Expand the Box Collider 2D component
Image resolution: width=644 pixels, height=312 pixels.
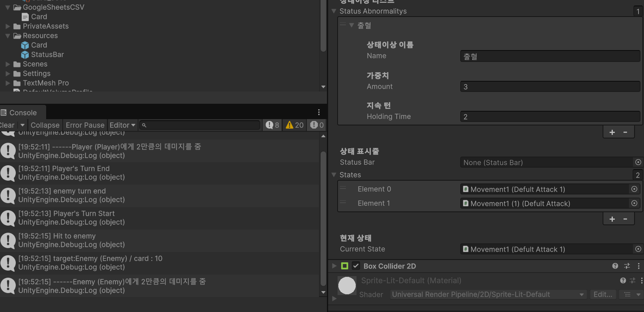coord(334,266)
